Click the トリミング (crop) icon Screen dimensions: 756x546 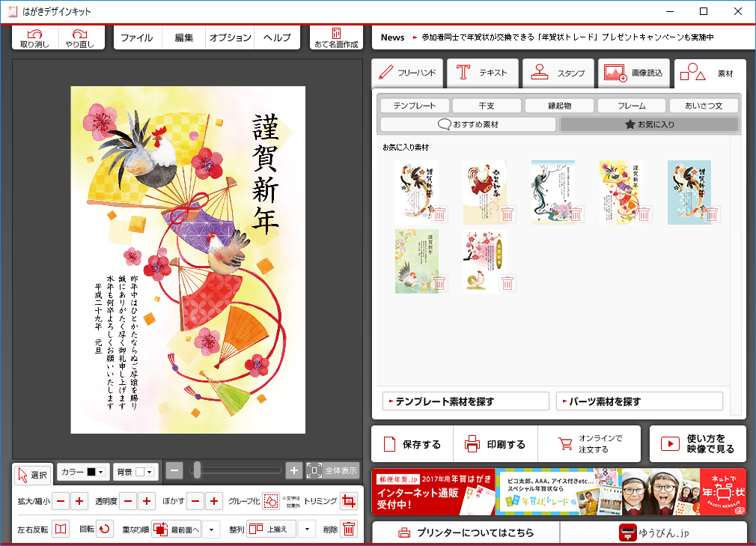[348, 500]
